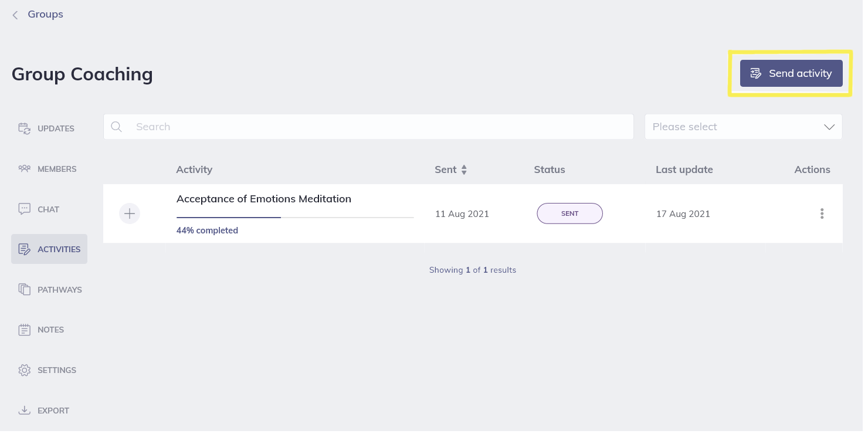Go back to Groups using the chevron
Viewport: 868px width, 434px height.
pyautogui.click(x=15, y=15)
